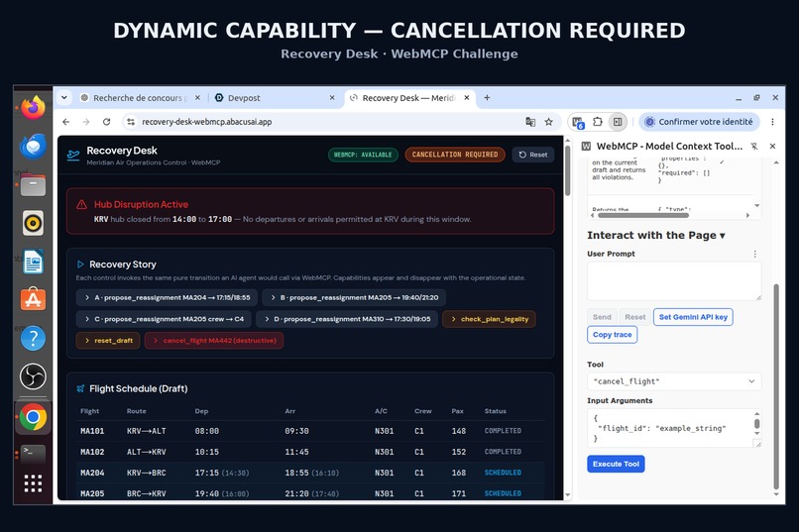Screen dimensions: 799x532
Task: Expand story step A propose_reassignment MA204
Action: [167, 298]
